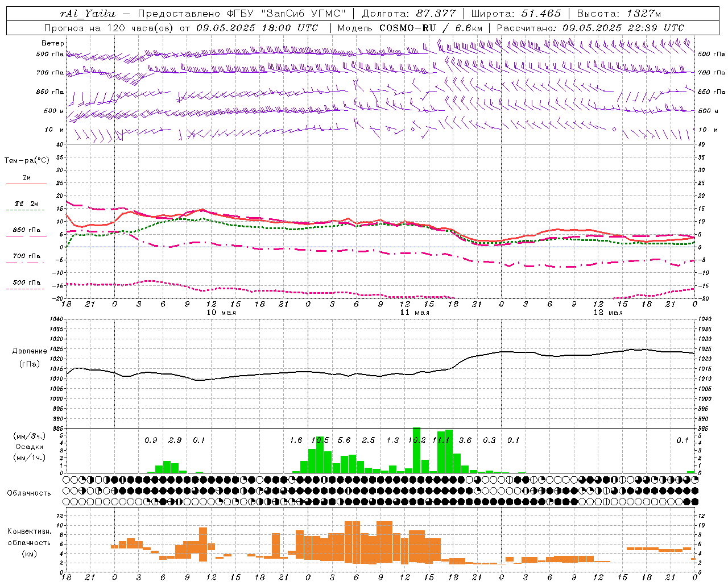Click the (мм/1ч.) precipitation unit label
728x582 pixels.
pos(30,458)
